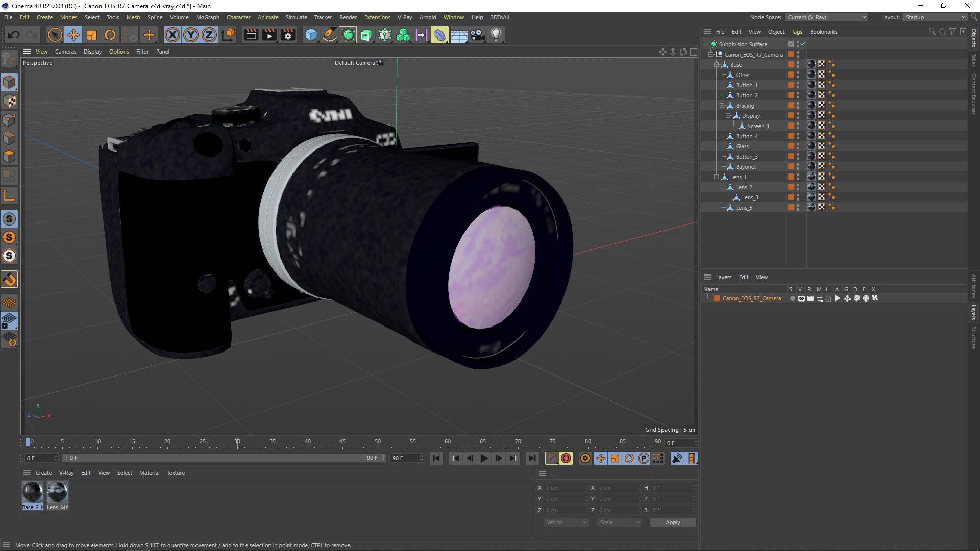Click frame 45 on the timeline
This screenshot has height=551, width=980.
(342, 442)
